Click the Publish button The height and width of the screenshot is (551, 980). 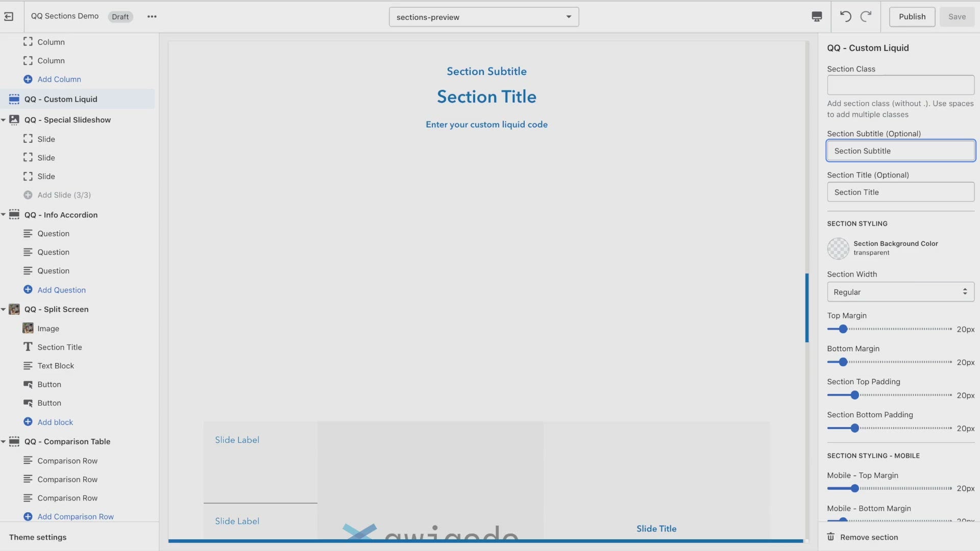912,16
